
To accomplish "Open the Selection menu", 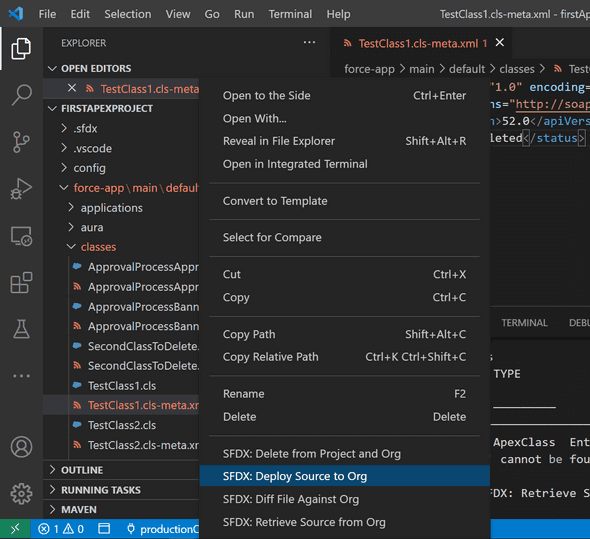I will (x=128, y=14).
